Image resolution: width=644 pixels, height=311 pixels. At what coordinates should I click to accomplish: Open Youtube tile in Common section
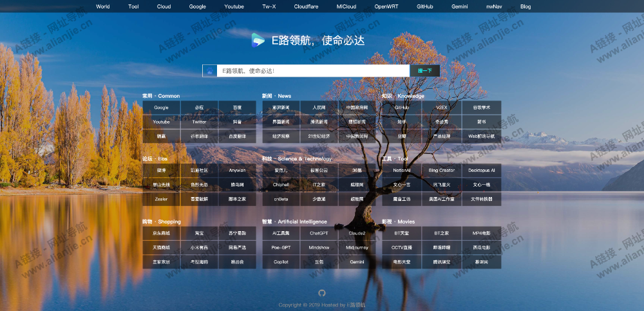coord(162,122)
